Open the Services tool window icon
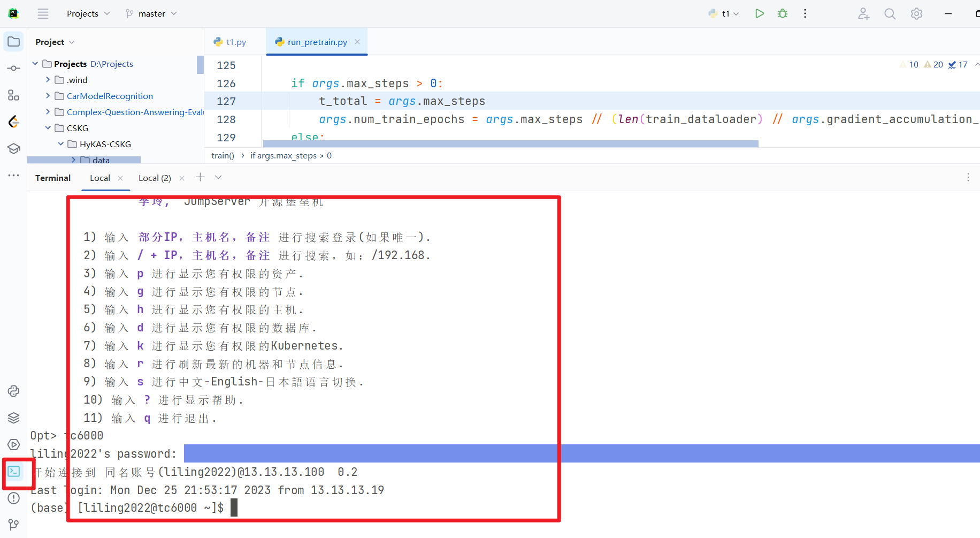 tap(14, 445)
